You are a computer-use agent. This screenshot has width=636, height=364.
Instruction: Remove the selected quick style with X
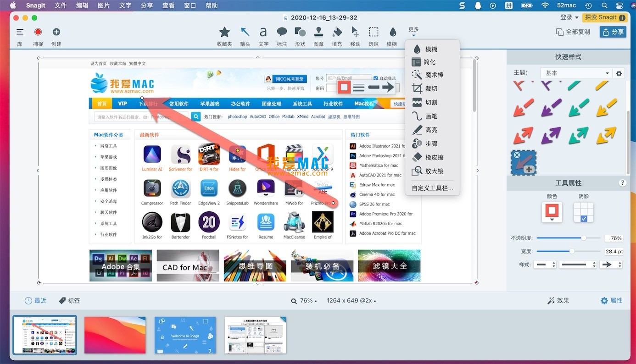pyautogui.click(x=517, y=155)
